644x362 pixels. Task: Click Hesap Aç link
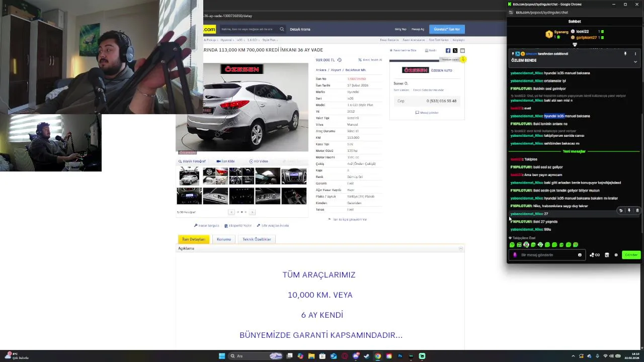click(418, 29)
